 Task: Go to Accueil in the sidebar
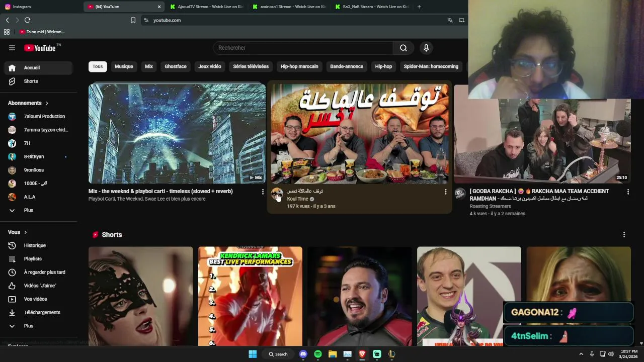pos(38,68)
